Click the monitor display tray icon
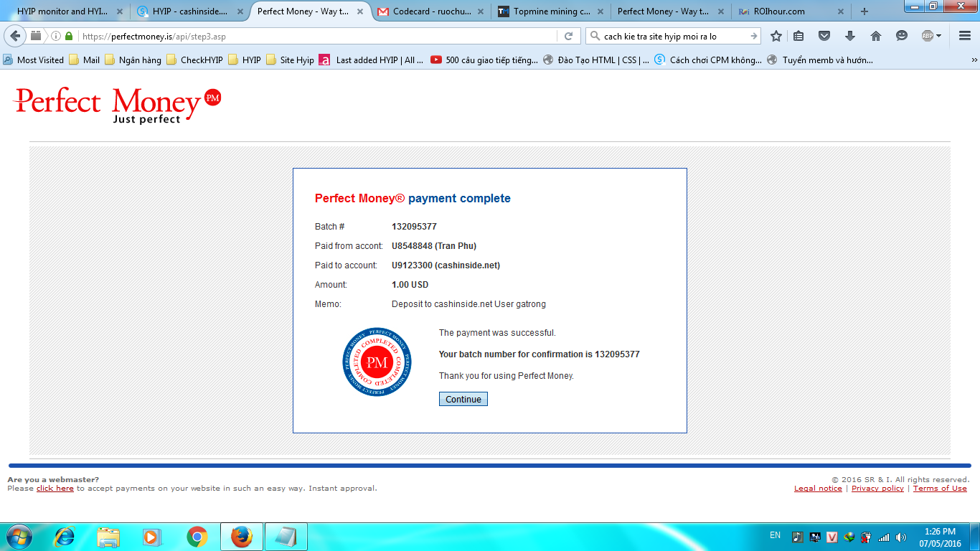Image resolution: width=980 pixels, height=551 pixels. [815, 537]
